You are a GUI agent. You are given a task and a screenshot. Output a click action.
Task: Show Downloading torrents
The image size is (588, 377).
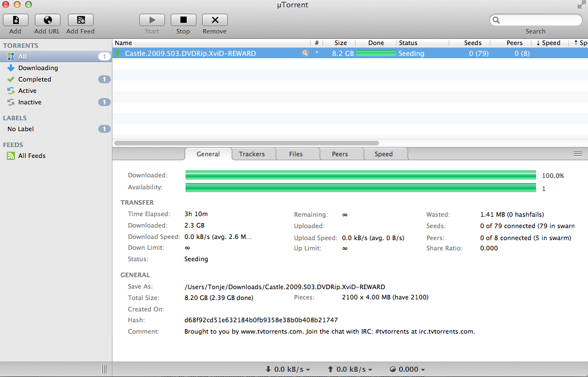[56, 68]
